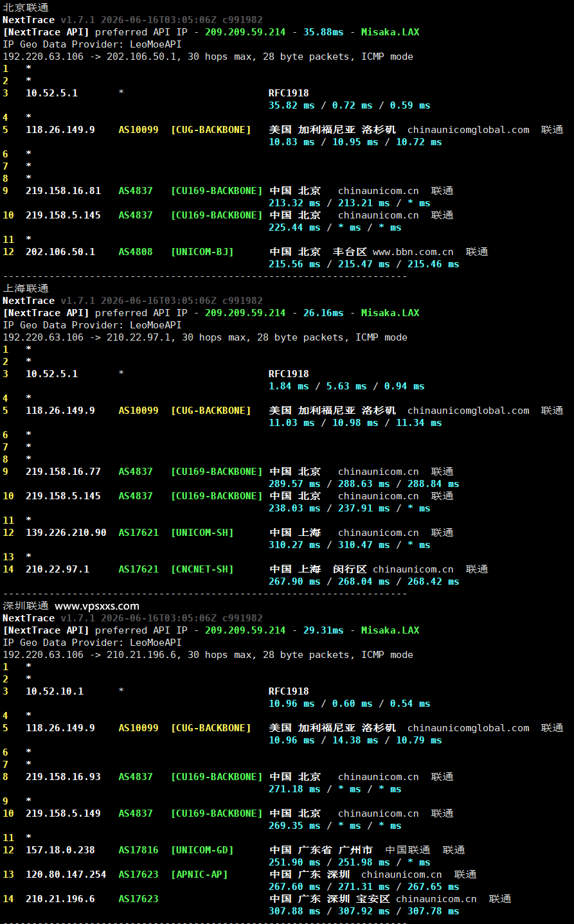Click the latency value 10.83 ms
This screenshot has width=574, height=924.
[292, 142]
